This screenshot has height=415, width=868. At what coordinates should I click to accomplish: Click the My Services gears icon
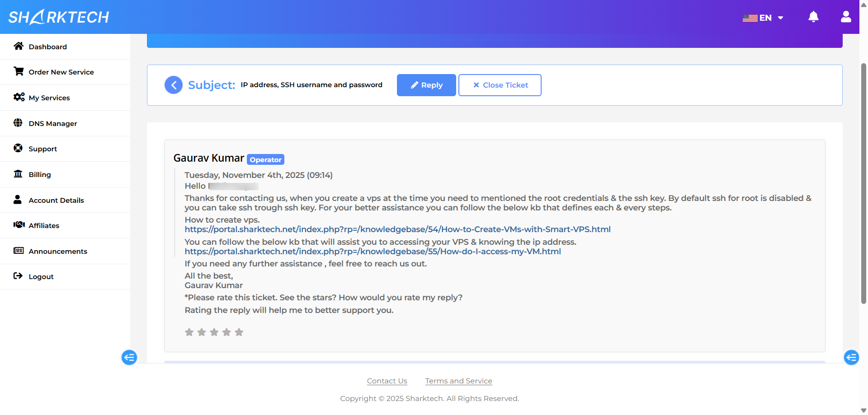tap(19, 97)
